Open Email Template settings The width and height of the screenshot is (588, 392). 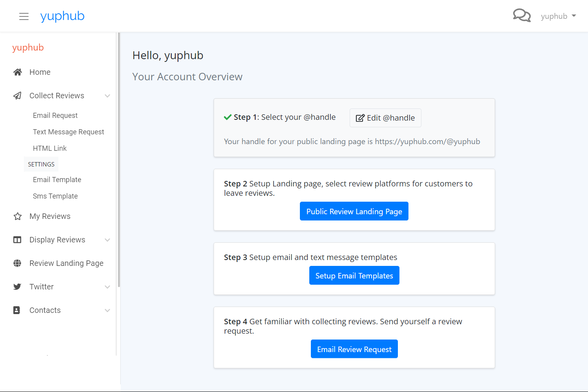57,180
